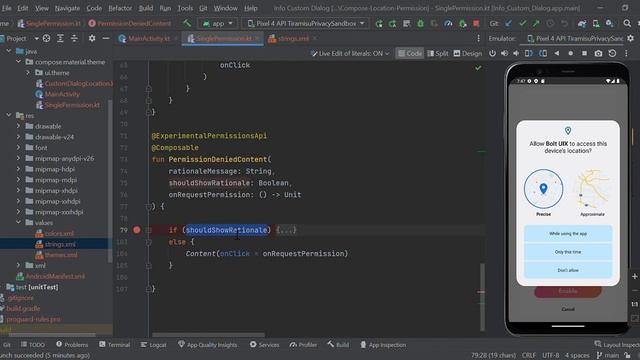Viewport: 640px width, 360px height.
Task: Expand folded code block on line 79
Action: click(286, 230)
